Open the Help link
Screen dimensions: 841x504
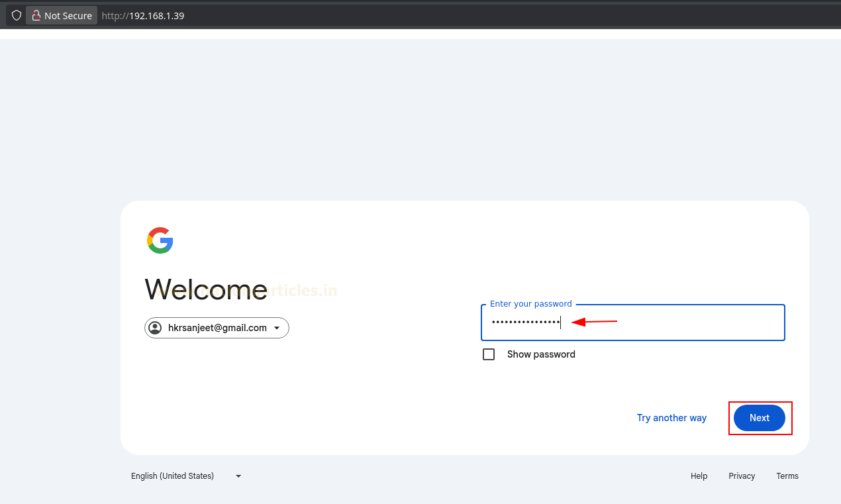tap(699, 476)
